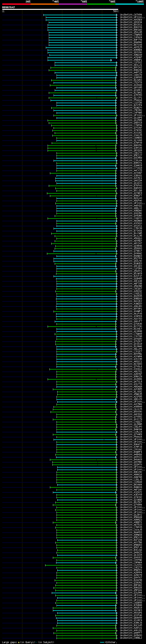Select label UniRef100_Q2NV79
The height and width of the screenshot is (644, 146).
tap(131, 575)
